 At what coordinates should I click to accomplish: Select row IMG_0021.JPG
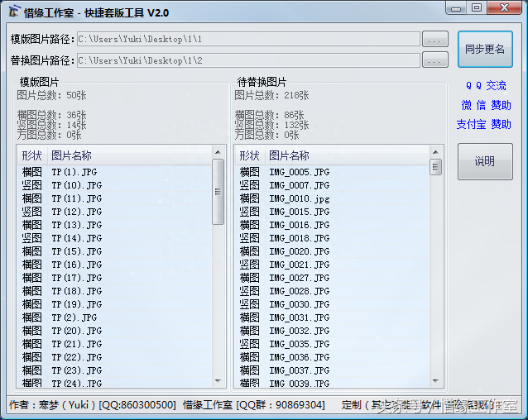tap(332, 265)
